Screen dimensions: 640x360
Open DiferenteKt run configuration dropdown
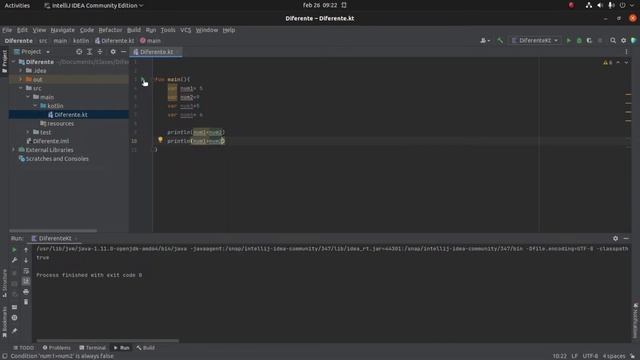click(535, 40)
